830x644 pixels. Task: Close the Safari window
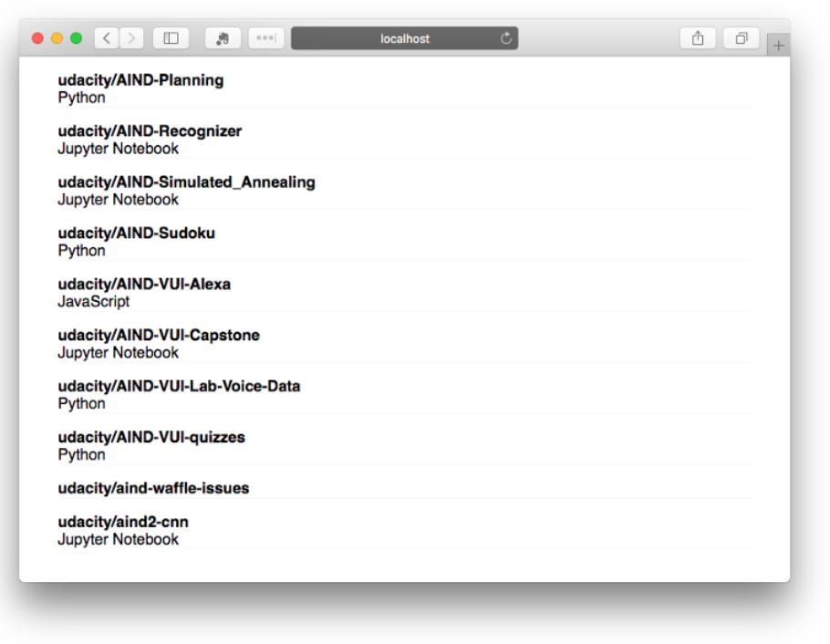(37, 38)
